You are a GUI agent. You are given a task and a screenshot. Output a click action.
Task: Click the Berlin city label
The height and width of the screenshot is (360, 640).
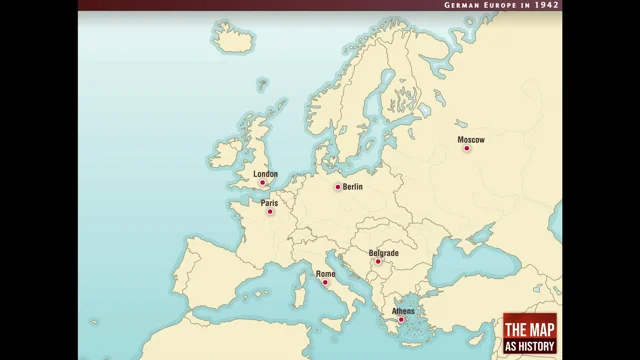(353, 187)
